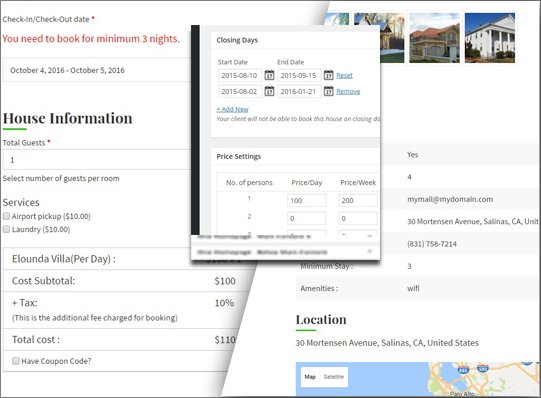The image size is (541, 398).
Task: Tick the Airport pickup service checkbox
Action: pos(6,216)
